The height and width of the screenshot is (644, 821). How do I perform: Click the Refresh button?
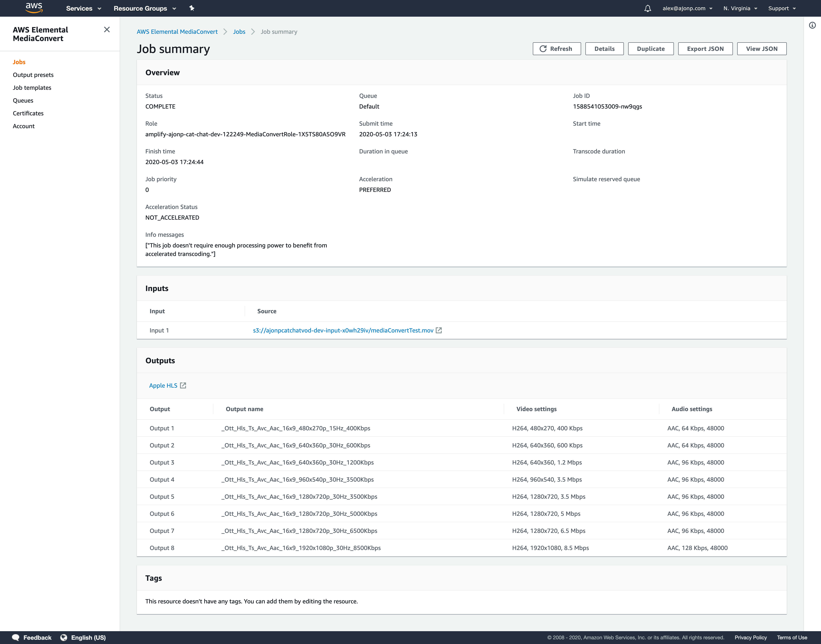[557, 49]
